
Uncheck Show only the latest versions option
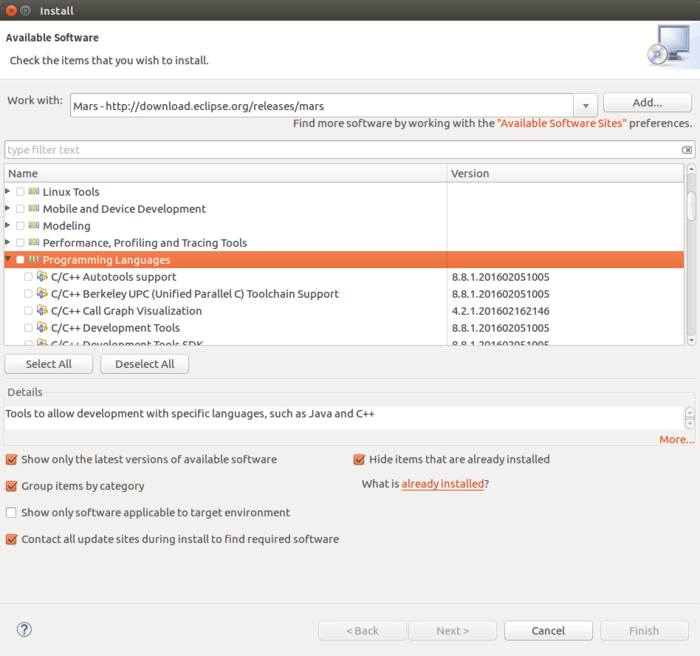click(11, 460)
